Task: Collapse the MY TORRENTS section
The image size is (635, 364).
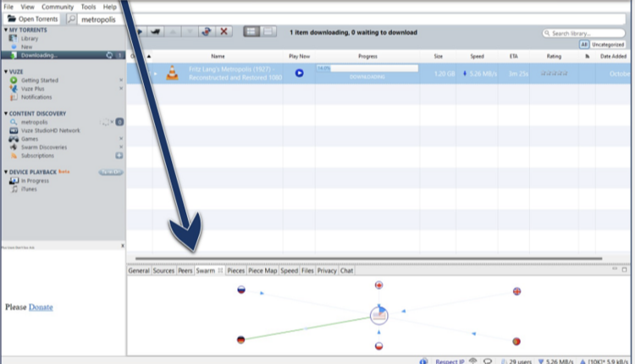Action: (6, 30)
